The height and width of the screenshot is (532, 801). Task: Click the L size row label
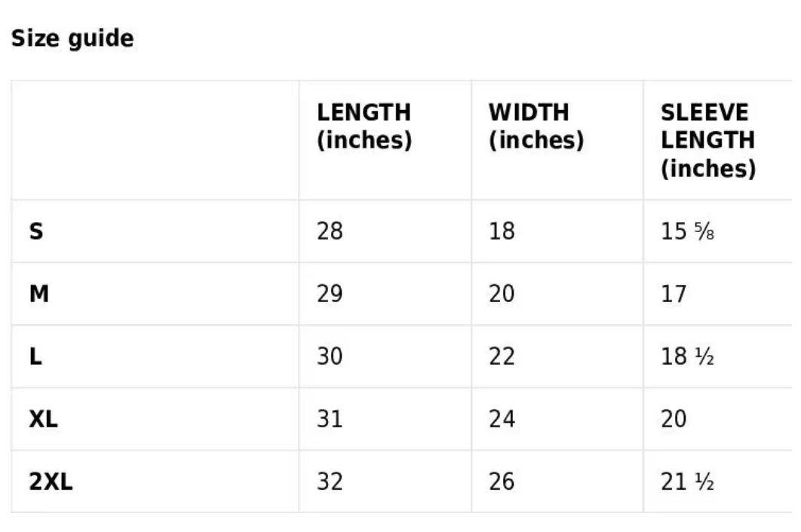35,356
